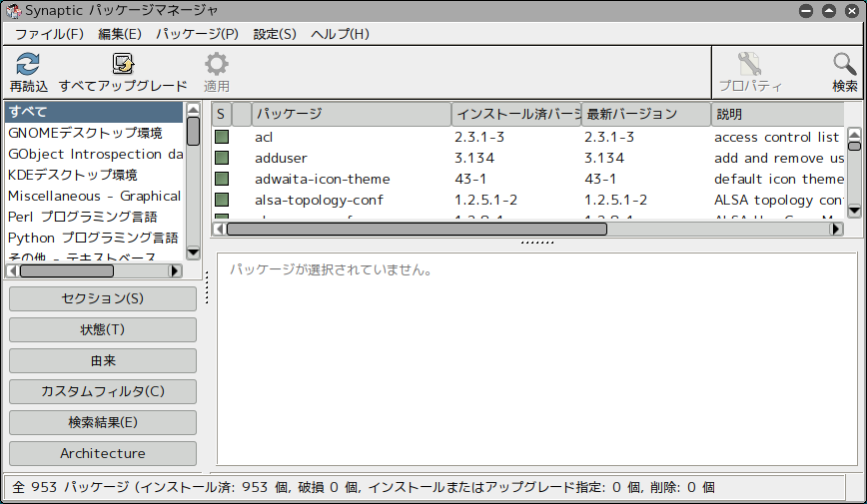Sort by パッケージ column header
This screenshot has height=504, width=867.
[352, 114]
